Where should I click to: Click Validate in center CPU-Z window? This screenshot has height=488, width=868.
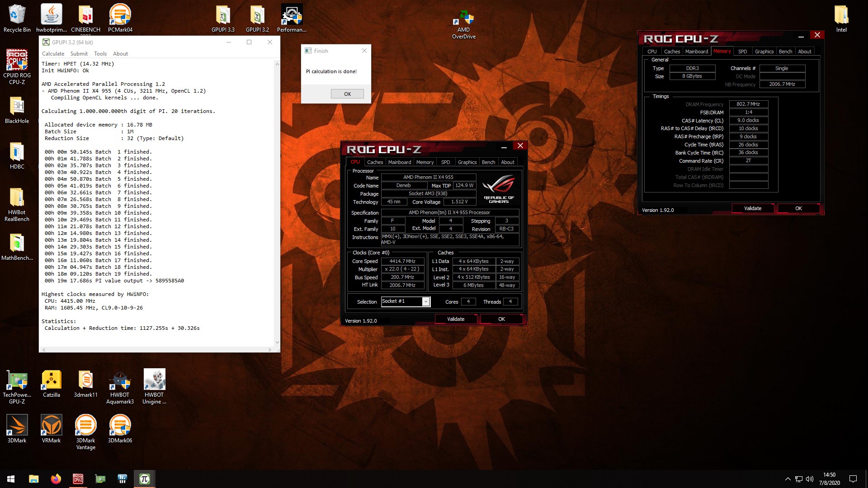coord(456,319)
